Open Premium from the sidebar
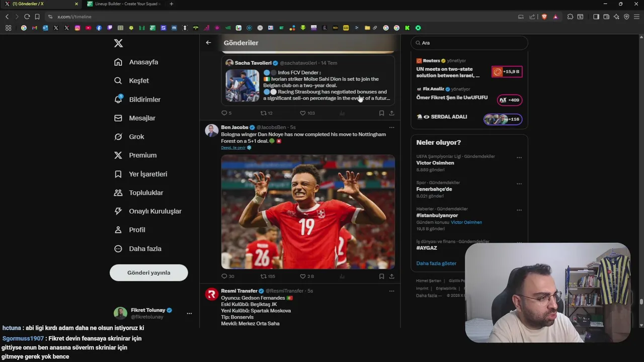This screenshot has width=644, height=362. [135, 155]
